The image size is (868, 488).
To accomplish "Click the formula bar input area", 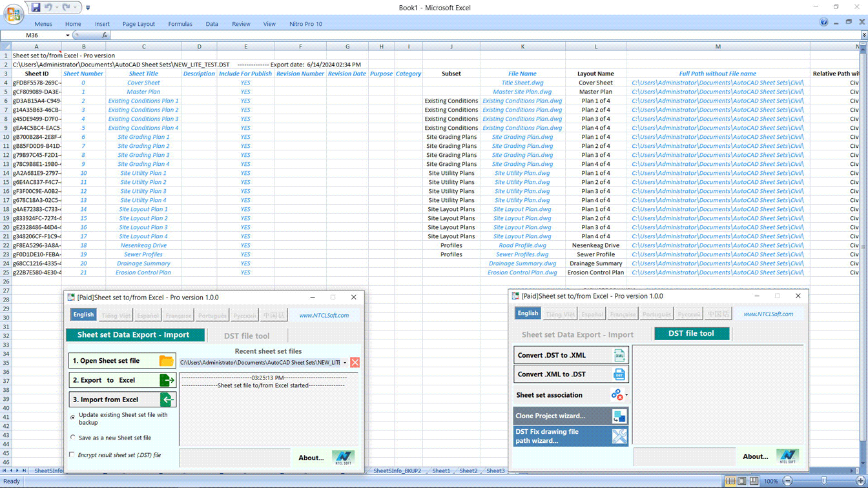I will (484, 36).
